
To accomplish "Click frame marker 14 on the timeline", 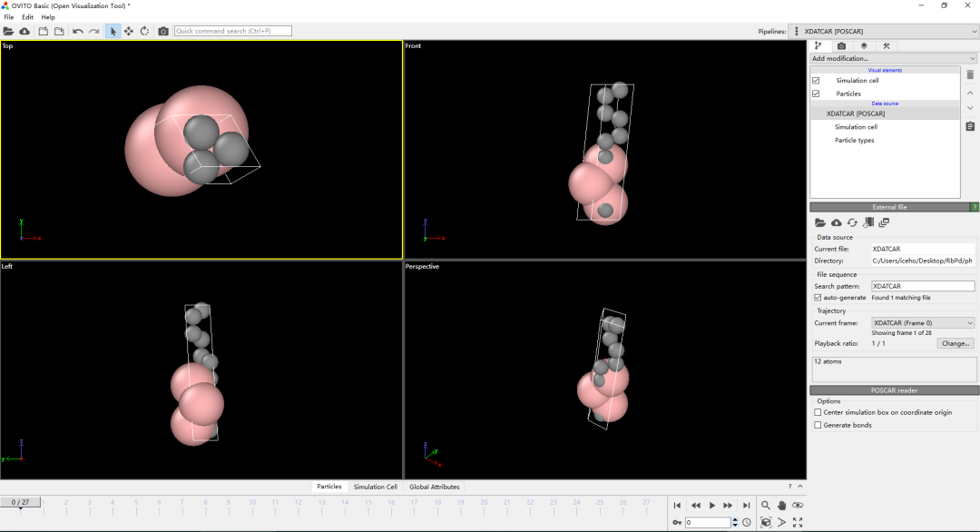I will click(x=345, y=502).
